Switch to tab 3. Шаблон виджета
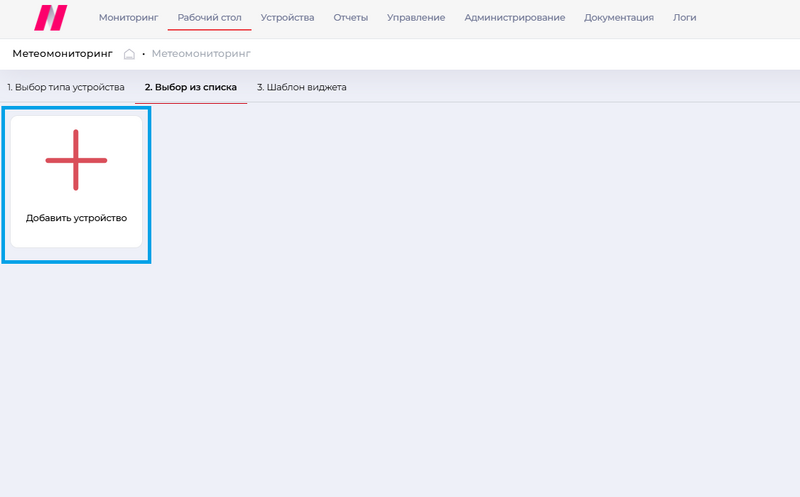800x497 pixels. click(x=302, y=87)
